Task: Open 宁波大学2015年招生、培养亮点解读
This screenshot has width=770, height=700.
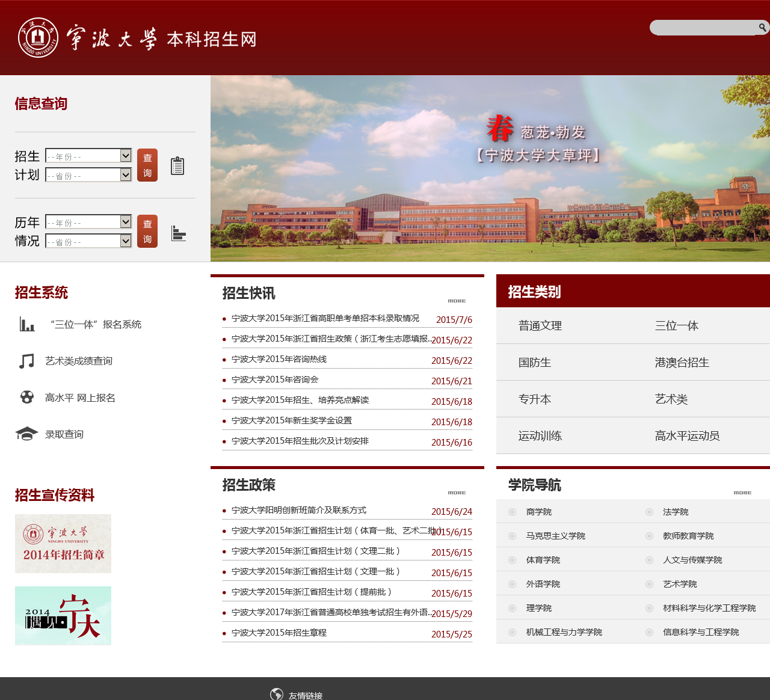Action: 300,400
